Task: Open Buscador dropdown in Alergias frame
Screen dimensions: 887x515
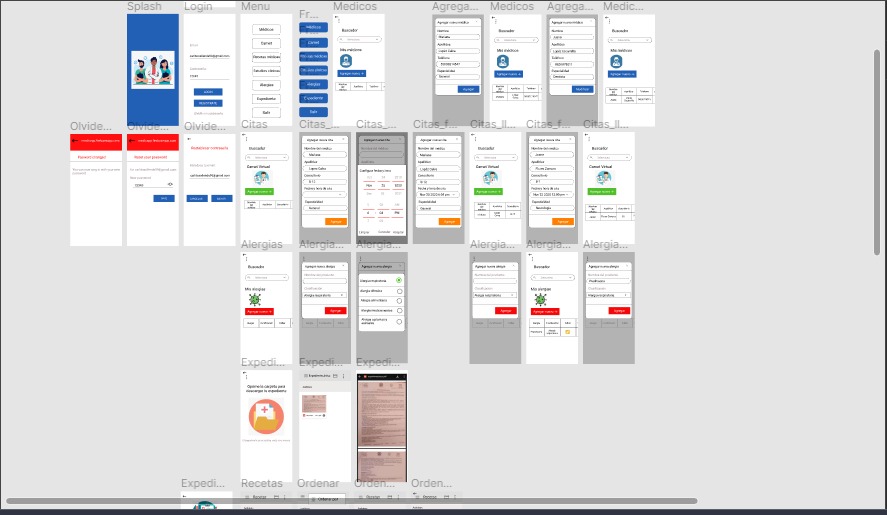Action: (267, 277)
